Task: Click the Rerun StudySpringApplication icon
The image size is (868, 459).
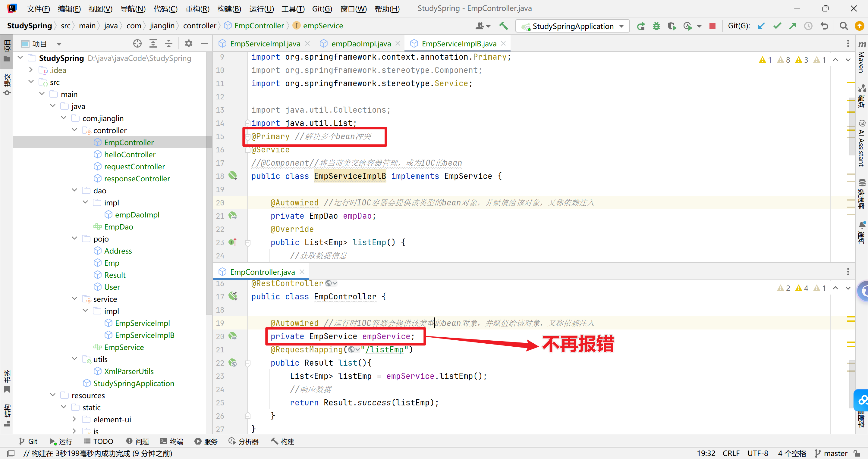Action: [640, 26]
